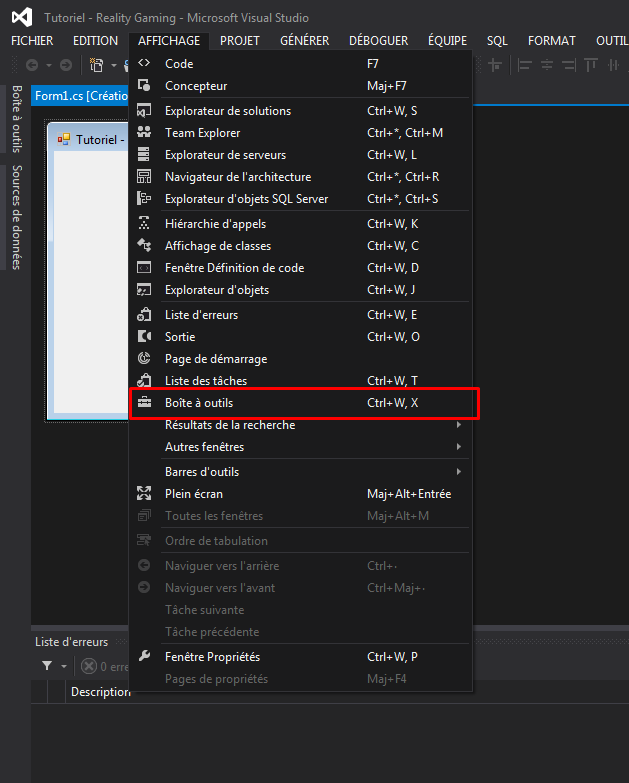Open the back navigation history dropdown
629x783 pixels.
pos(48,65)
